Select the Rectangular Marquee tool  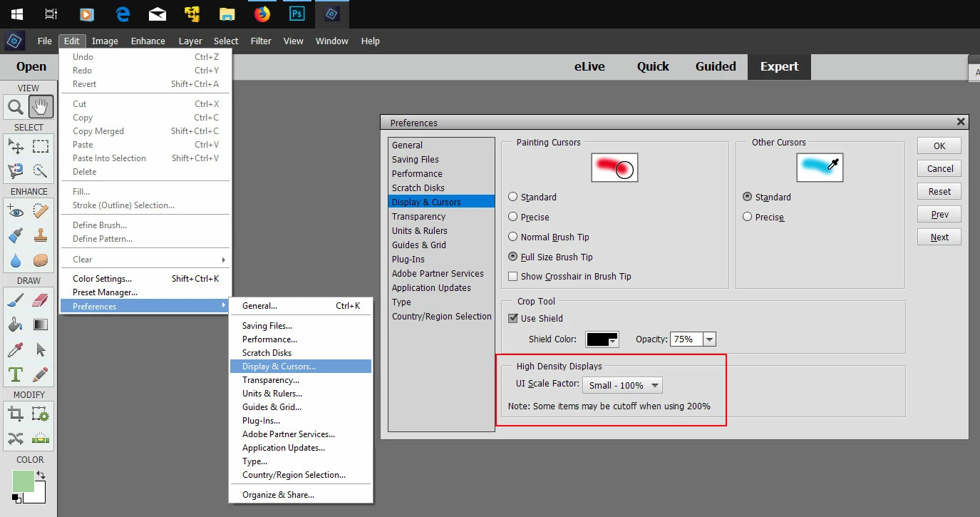coord(41,147)
